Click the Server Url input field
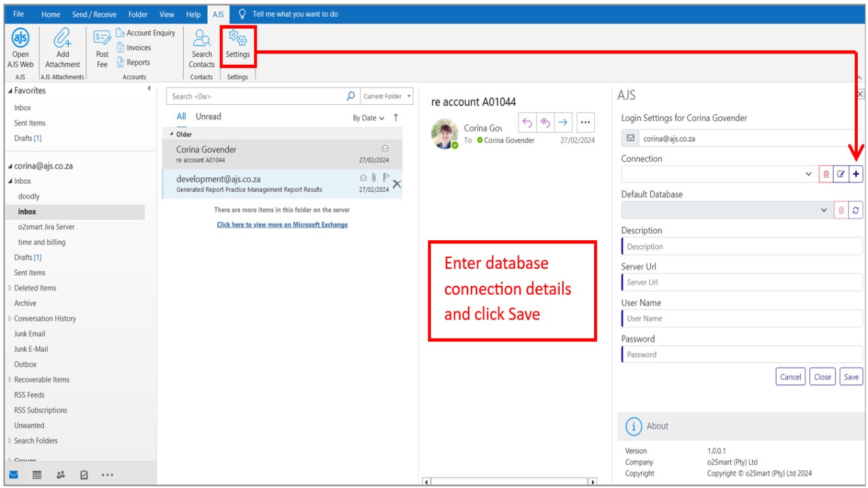868x488 pixels. coord(742,282)
